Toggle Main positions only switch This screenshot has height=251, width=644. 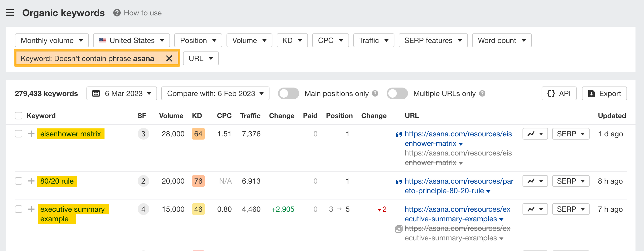pos(288,93)
